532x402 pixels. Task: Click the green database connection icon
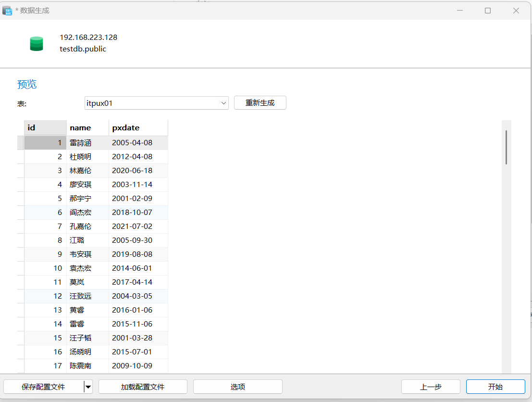pos(37,44)
